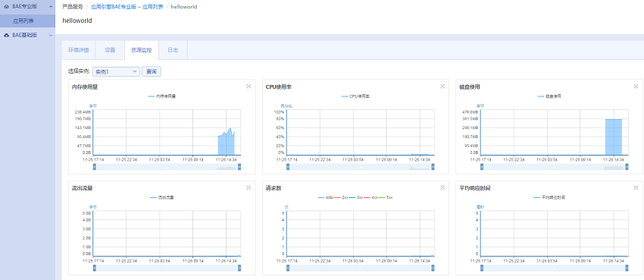Click the memory usage area plot
The height and width of the screenshot is (280, 644).
[226, 144]
